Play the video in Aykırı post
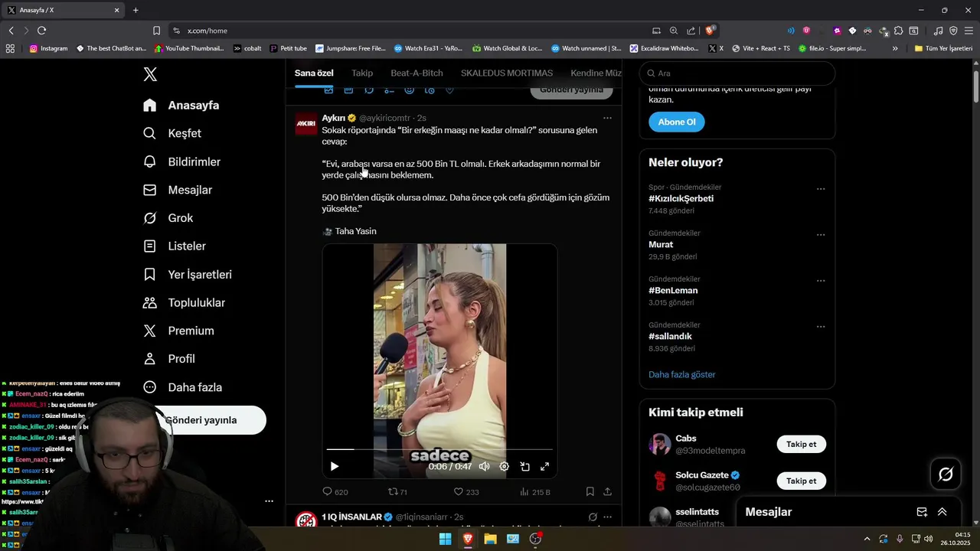The image size is (980, 551). click(x=335, y=466)
